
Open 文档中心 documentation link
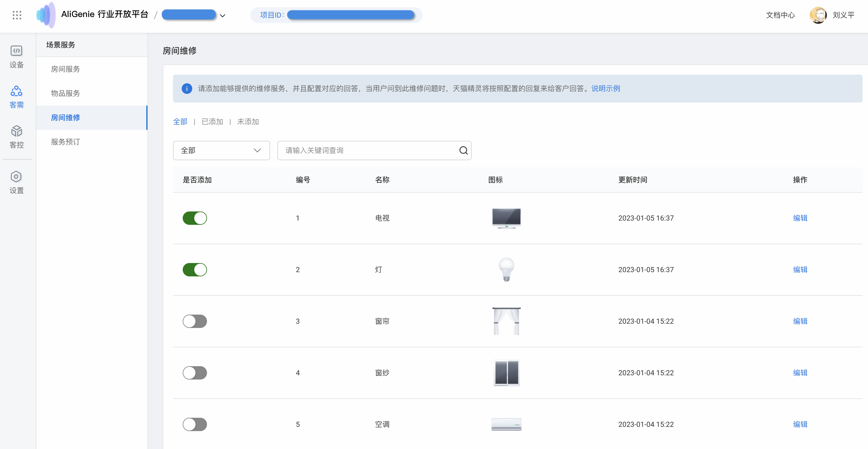pos(780,15)
